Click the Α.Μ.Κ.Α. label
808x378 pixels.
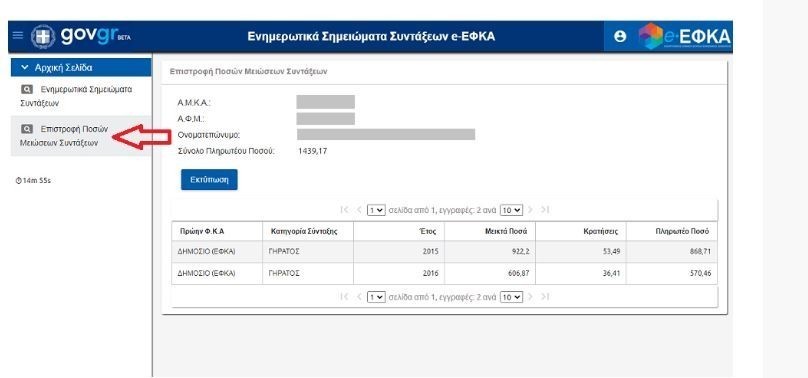194,102
